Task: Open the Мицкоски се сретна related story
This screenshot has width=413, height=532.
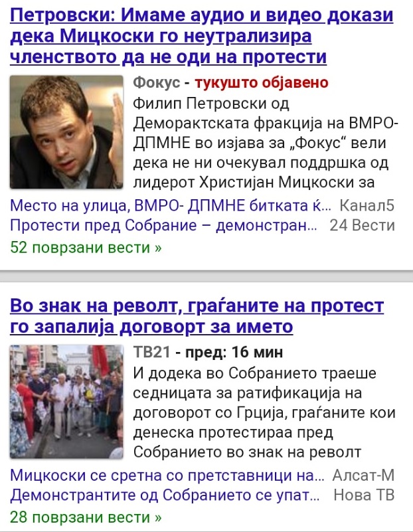Action: coord(167,476)
